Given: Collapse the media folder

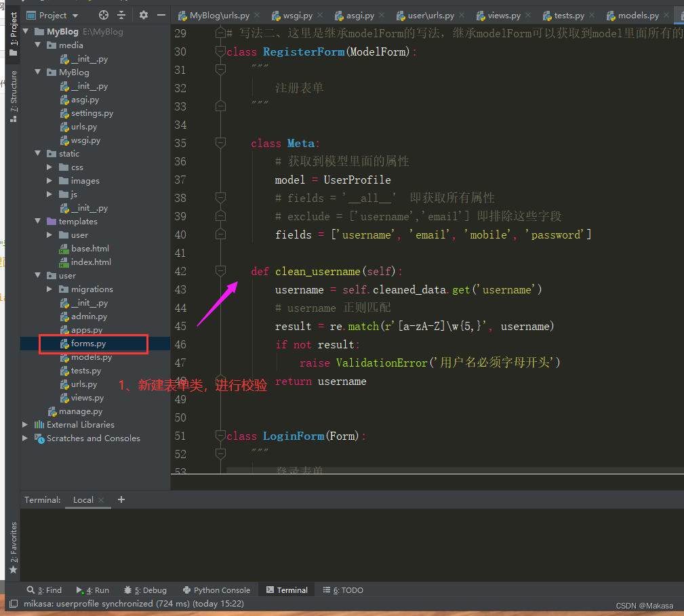Looking at the screenshot, I should (x=37, y=45).
